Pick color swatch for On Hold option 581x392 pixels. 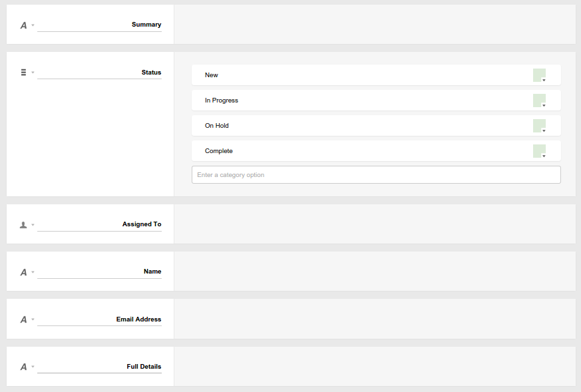539,126
